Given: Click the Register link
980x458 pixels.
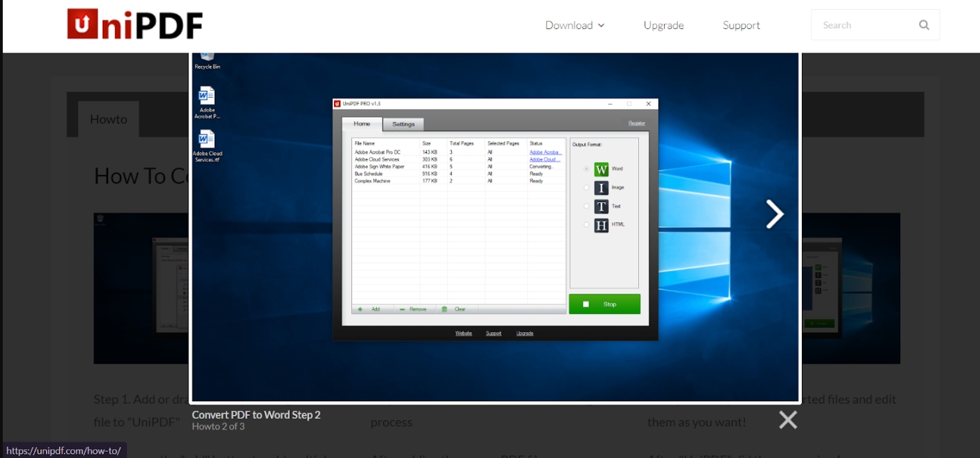Looking at the screenshot, I should click(637, 122).
